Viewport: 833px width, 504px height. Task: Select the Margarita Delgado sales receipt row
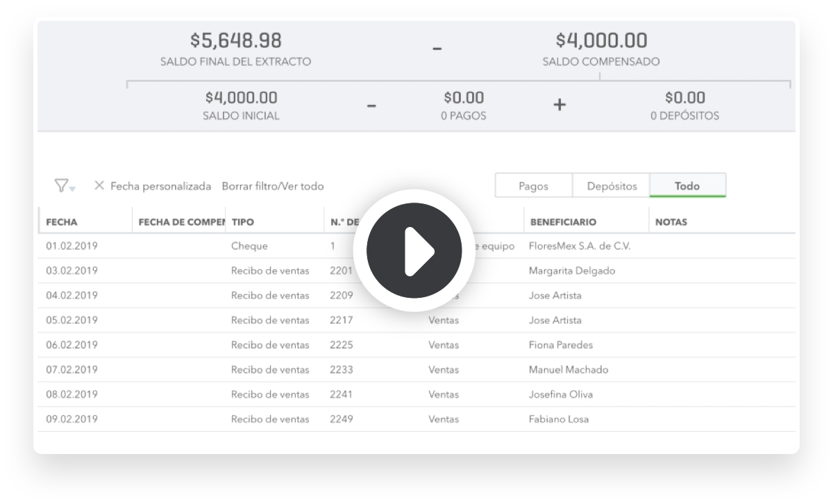(416, 271)
